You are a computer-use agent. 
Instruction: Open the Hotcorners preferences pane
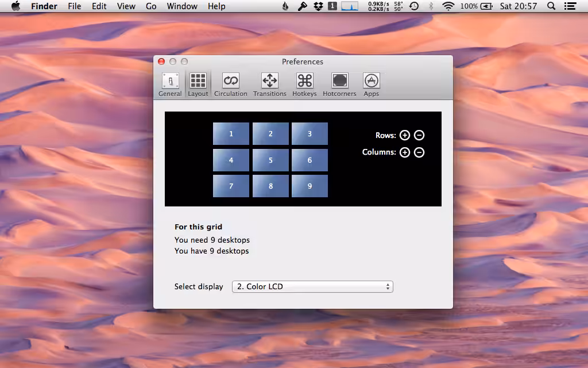[339, 85]
